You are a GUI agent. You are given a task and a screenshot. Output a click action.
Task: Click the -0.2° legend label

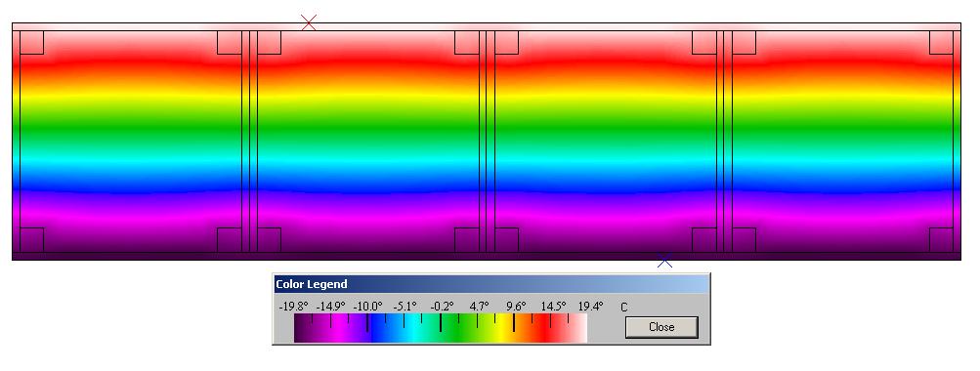[442, 306]
